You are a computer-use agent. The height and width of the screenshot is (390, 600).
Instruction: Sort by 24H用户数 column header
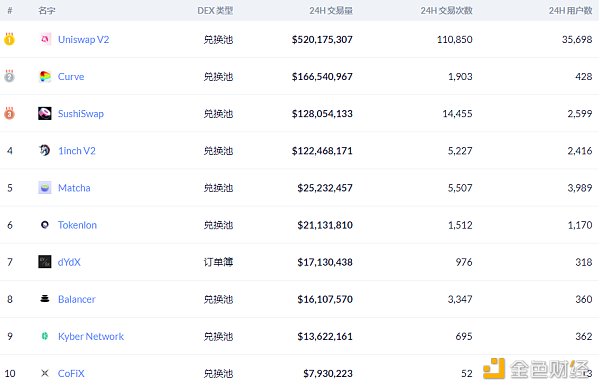click(571, 11)
